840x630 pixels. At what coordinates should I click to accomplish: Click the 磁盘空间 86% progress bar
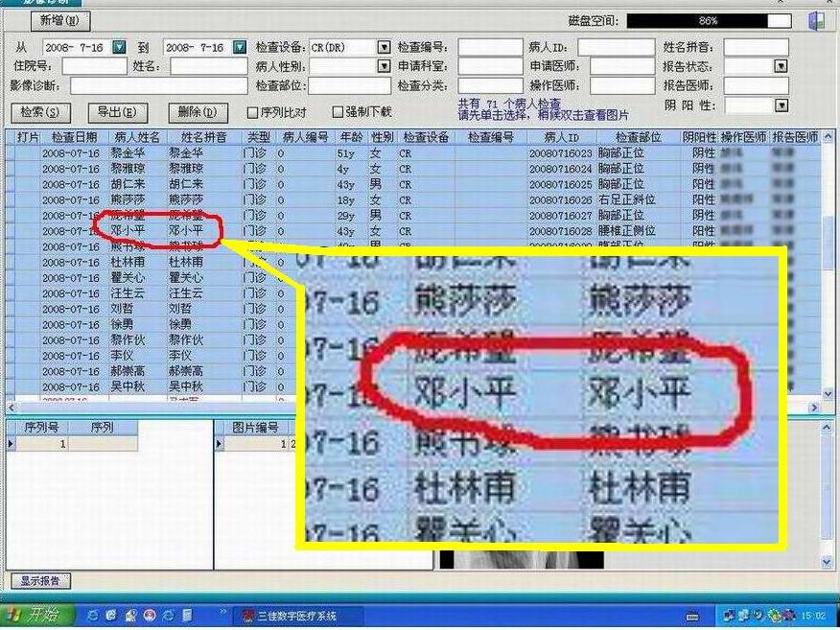coord(709,21)
